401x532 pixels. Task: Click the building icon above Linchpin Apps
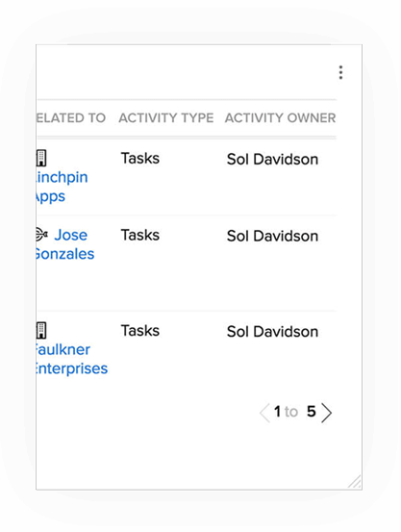(41, 158)
